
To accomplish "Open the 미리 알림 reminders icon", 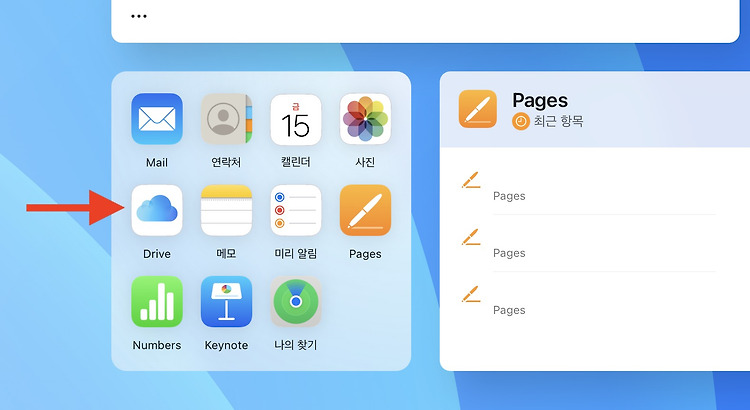I will [x=296, y=210].
